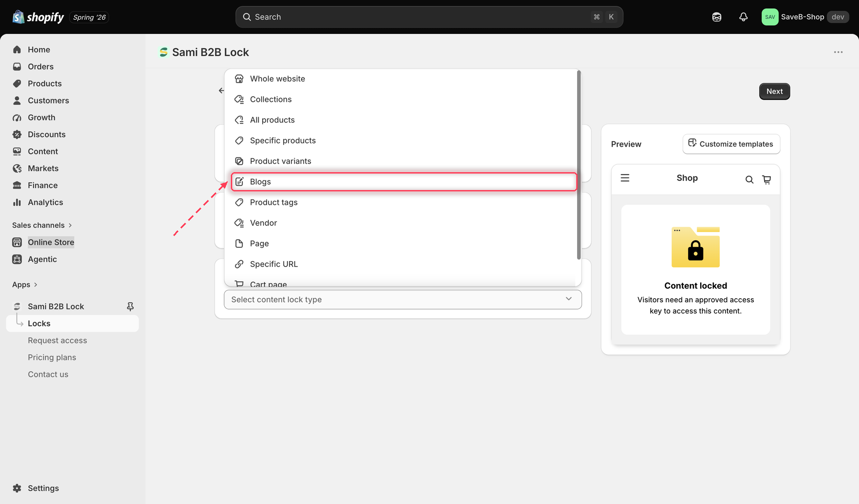The image size is (859, 504).
Task: Choose Vendor option
Action: [403, 223]
